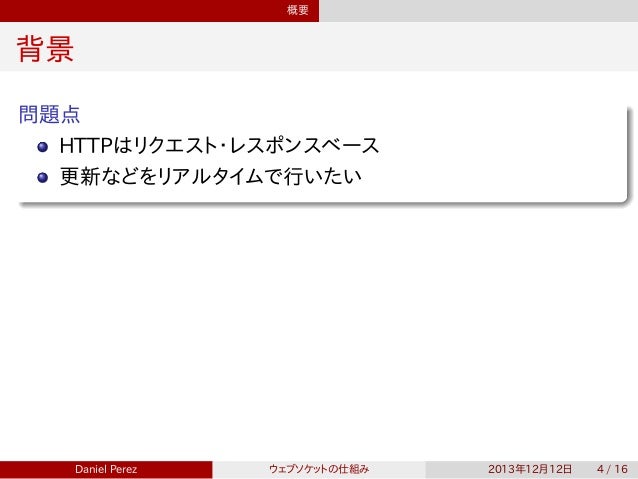Click the 4 / 16 page counter

coord(612,469)
